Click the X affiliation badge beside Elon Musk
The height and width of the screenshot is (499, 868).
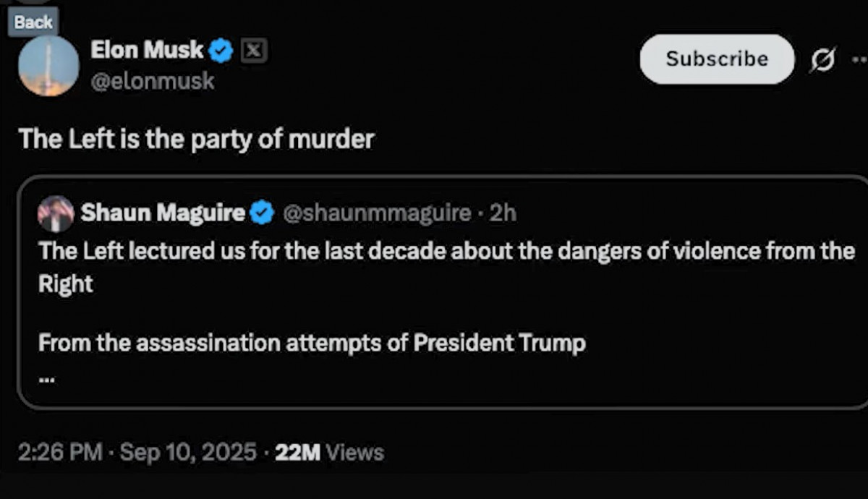(252, 51)
